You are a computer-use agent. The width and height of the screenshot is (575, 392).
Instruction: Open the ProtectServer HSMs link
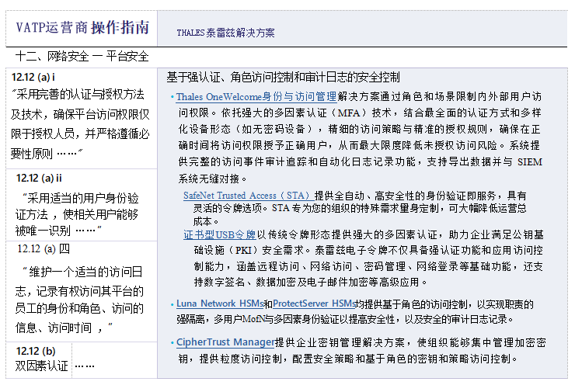(x=314, y=304)
